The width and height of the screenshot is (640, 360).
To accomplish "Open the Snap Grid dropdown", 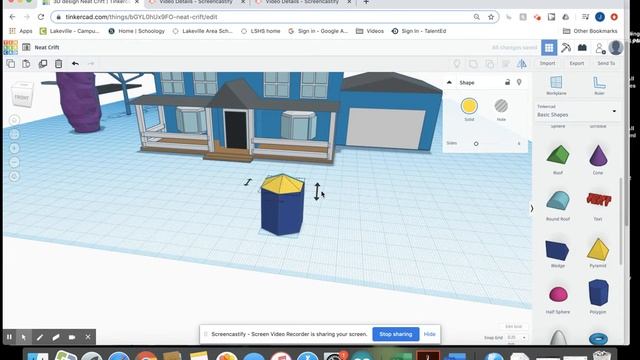I will coord(517,338).
